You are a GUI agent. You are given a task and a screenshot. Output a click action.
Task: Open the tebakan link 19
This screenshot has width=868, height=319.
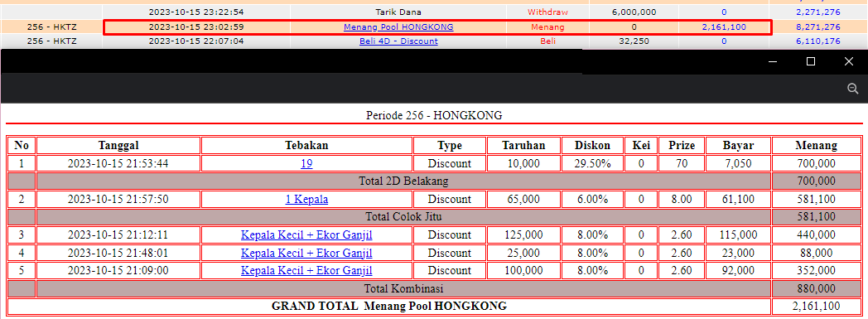(306, 163)
